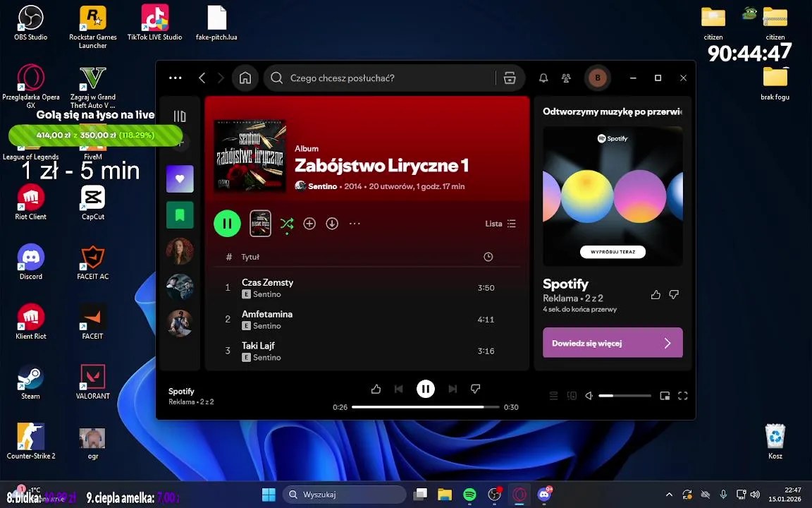This screenshot has height=508, width=812.
Task: Open the Lista view dropdown
Action: click(500, 224)
